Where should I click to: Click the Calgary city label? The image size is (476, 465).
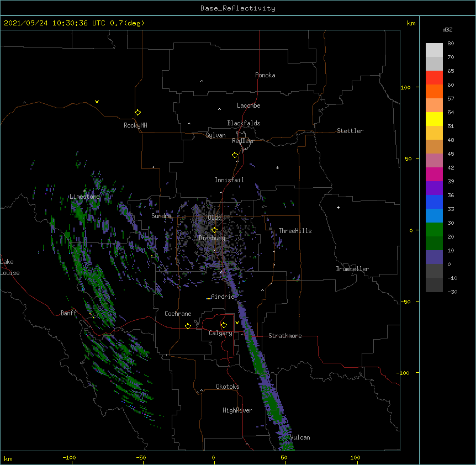220,333
